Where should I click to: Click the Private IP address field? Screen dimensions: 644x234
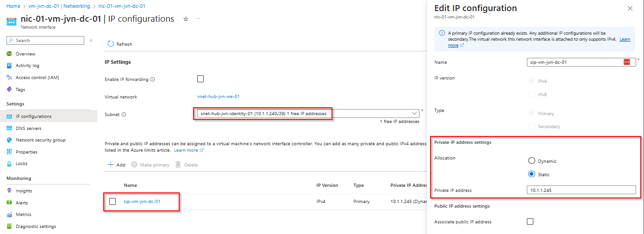[x=581, y=190]
